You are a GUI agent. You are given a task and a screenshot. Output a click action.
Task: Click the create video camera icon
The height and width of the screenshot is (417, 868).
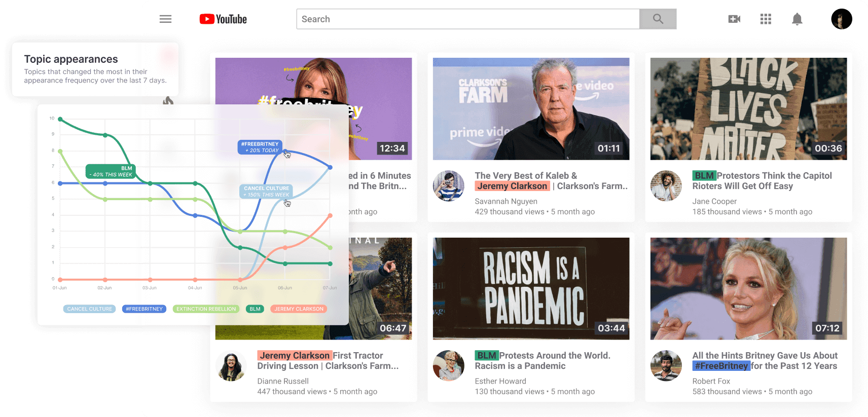[x=734, y=19]
